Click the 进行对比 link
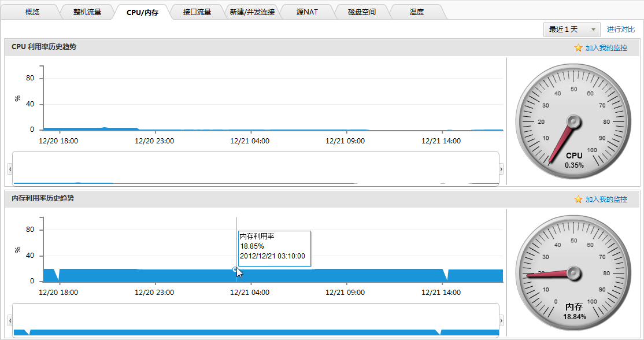644x340 pixels. click(621, 29)
